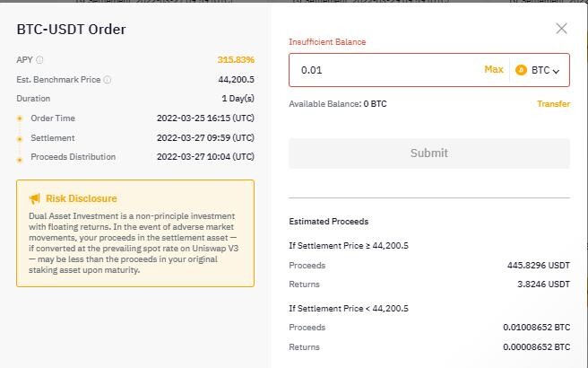The image size is (588, 368).
Task: Click the Transfer link
Action: point(553,103)
